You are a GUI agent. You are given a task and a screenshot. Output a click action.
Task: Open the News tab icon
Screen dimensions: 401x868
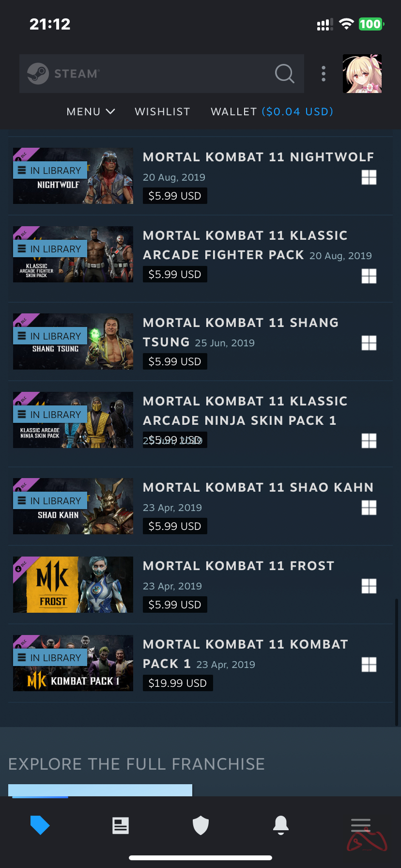pyautogui.click(x=121, y=825)
